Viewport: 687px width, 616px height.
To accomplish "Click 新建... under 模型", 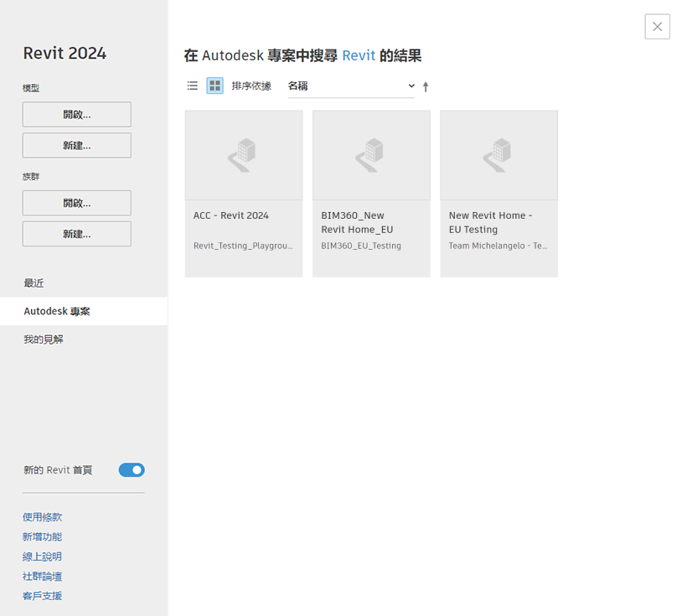I will (77, 145).
